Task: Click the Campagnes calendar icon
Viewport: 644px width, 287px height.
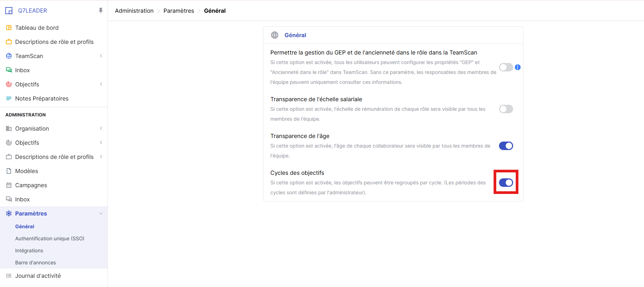Action: coord(9,185)
